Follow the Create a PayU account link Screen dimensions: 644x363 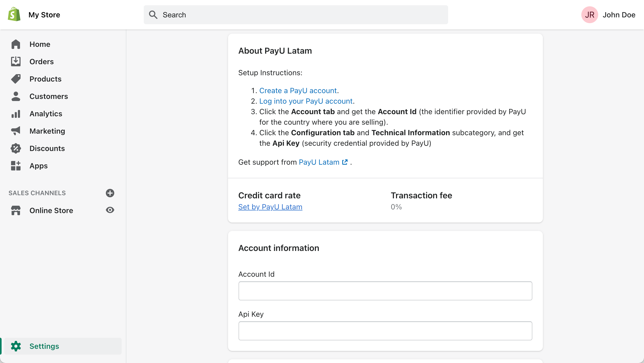(298, 90)
